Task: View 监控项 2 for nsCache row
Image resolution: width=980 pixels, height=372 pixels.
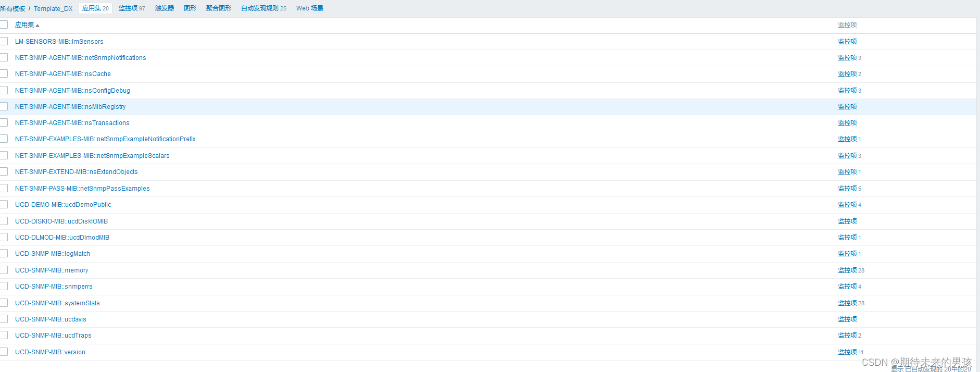Action: 849,74
